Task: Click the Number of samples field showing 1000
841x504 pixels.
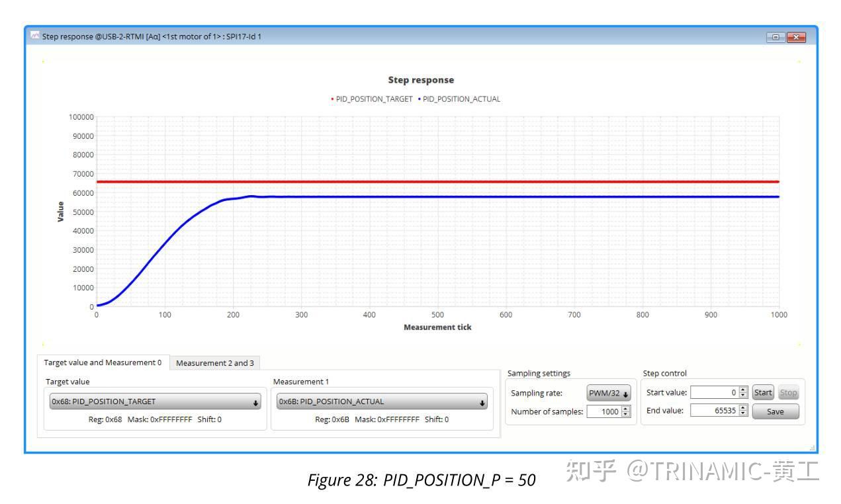Action: pos(605,411)
